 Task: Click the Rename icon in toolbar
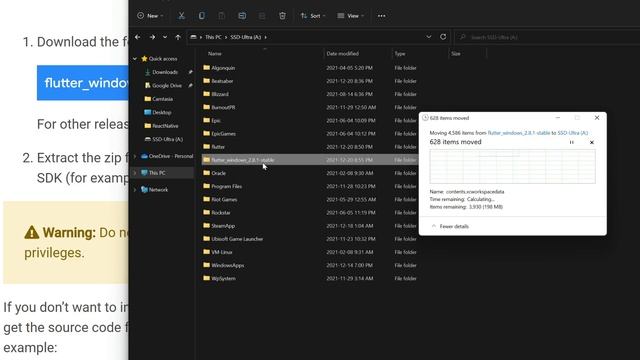(x=242, y=16)
